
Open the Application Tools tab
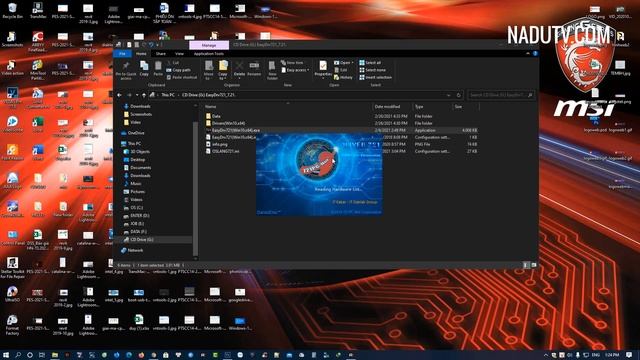[x=209, y=53]
